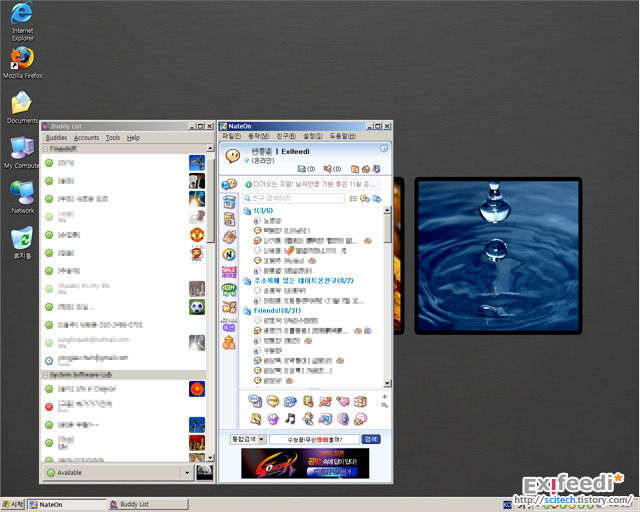The image size is (640, 512).
Task: Open the NateOn mail inbox envelope icon
Action: [x=301, y=169]
